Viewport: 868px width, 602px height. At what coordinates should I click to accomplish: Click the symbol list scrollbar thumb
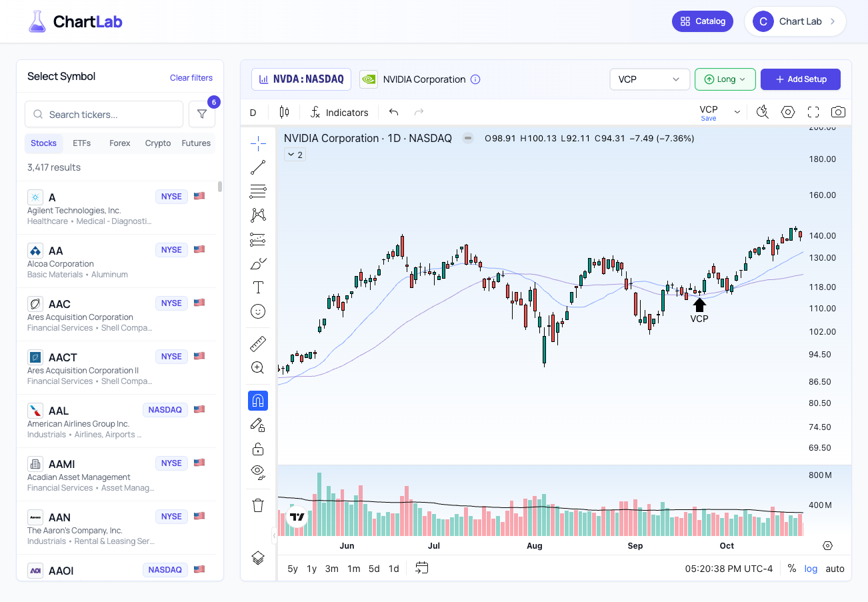click(x=220, y=186)
